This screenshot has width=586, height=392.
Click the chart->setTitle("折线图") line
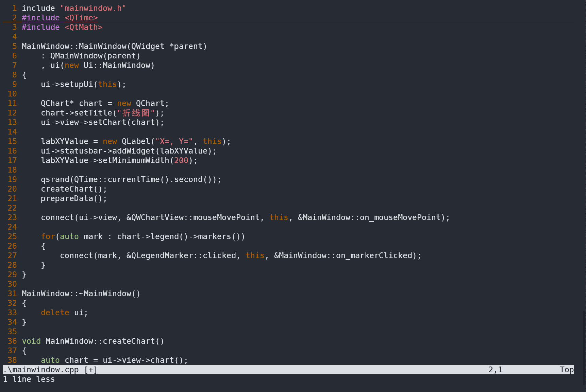(x=102, y=113)
